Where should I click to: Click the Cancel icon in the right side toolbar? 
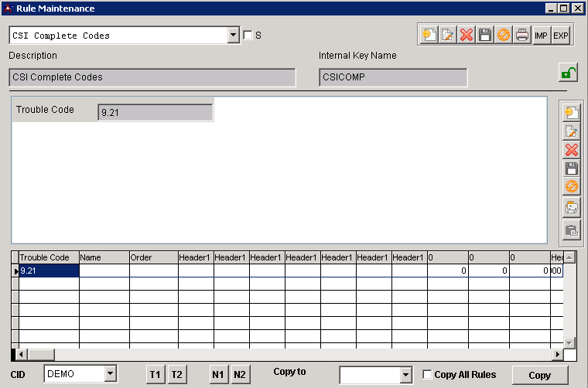coord(571,187)
